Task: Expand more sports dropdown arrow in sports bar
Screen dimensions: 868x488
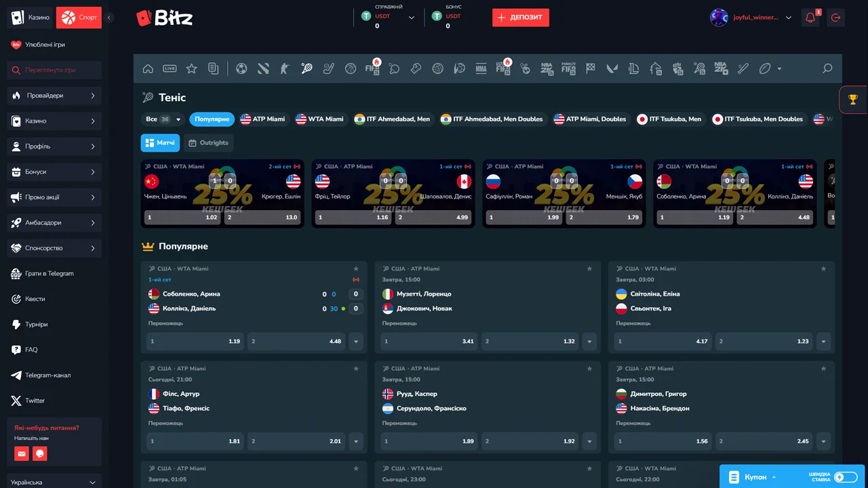Action: coord(779,68)
